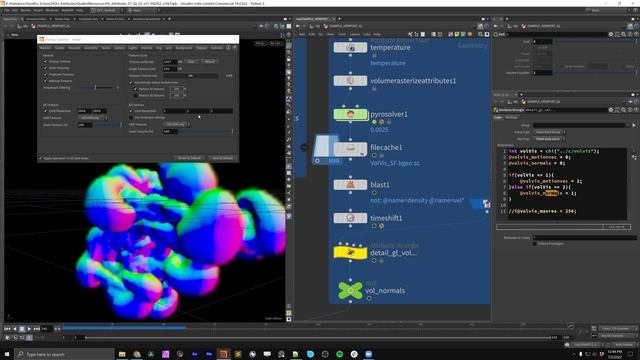Image resolution: width=640 pixels, height=360 pixels.
Task: Toggle Dynamically reduce texture scale checkbox
Action: point(131,82)
